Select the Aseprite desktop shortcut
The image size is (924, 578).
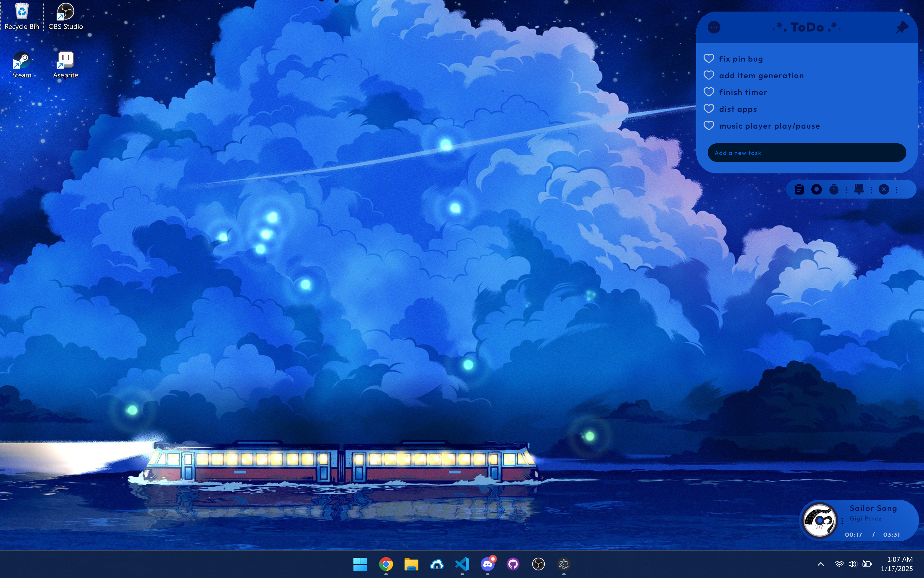point(66,65)
